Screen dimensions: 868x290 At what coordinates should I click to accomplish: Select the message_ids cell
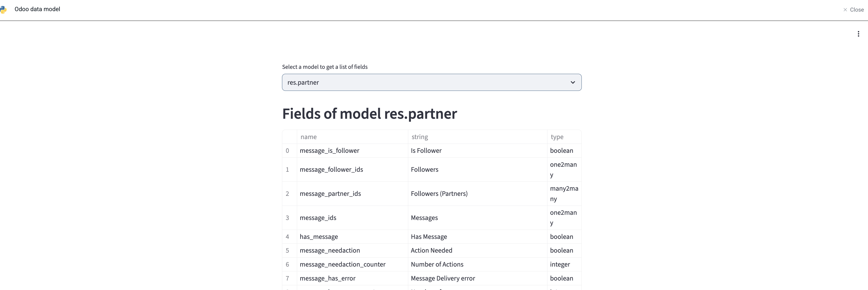(352, 218)
